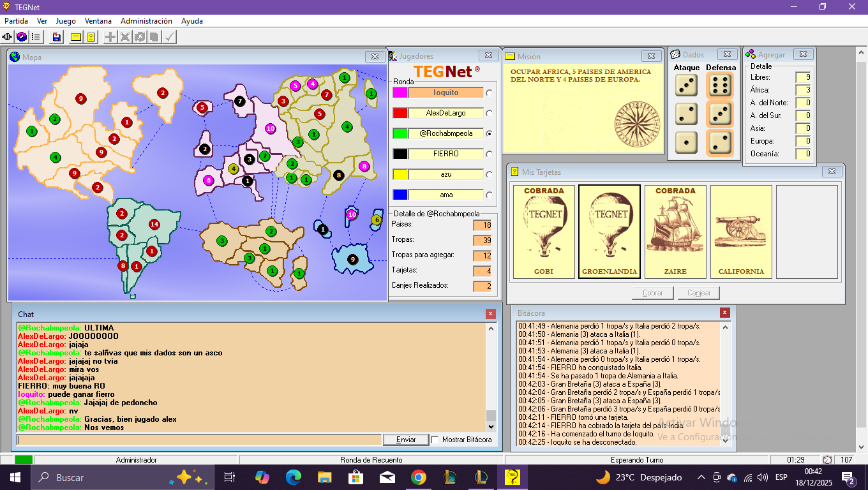Image resolution: width=868 pixels, height=490 pixels.
Task: Open the Partida menu
Action: pos(16,21)
